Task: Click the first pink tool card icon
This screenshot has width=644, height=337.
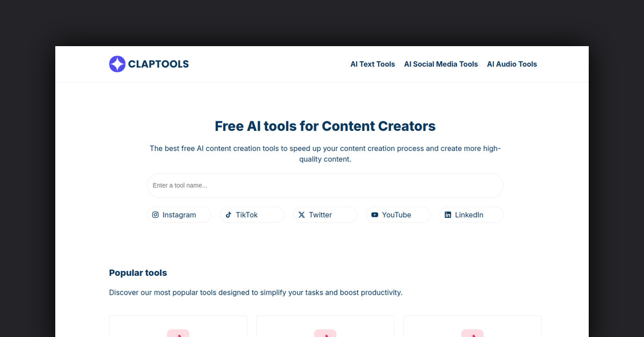Action: tap(178, 334)
